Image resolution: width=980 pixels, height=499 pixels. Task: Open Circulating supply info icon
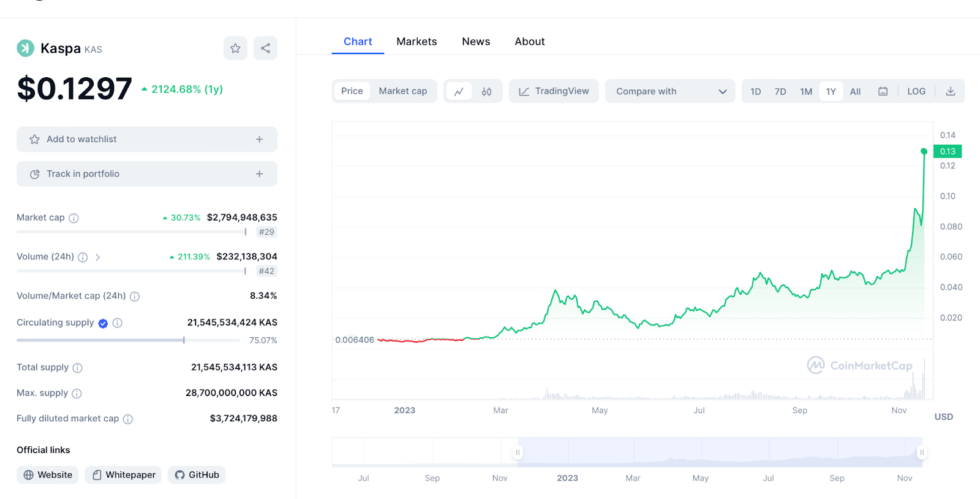pyautogui.click(x=118, y=323)
